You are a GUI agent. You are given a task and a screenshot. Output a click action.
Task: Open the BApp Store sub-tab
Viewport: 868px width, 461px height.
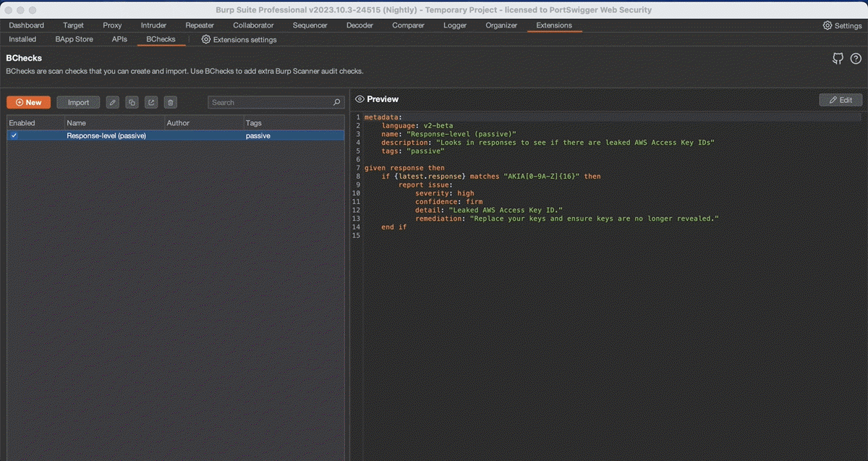click(75, 40)
